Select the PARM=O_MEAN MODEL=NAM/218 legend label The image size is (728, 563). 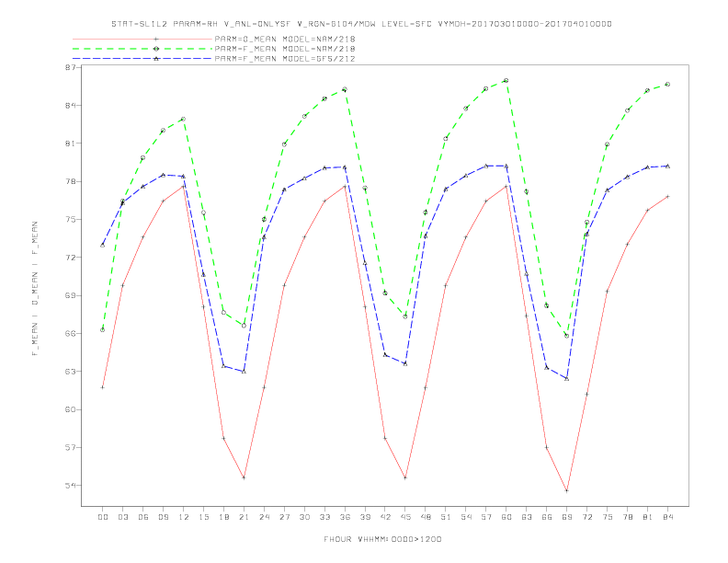pyautogui.click(x=285, y=39)
